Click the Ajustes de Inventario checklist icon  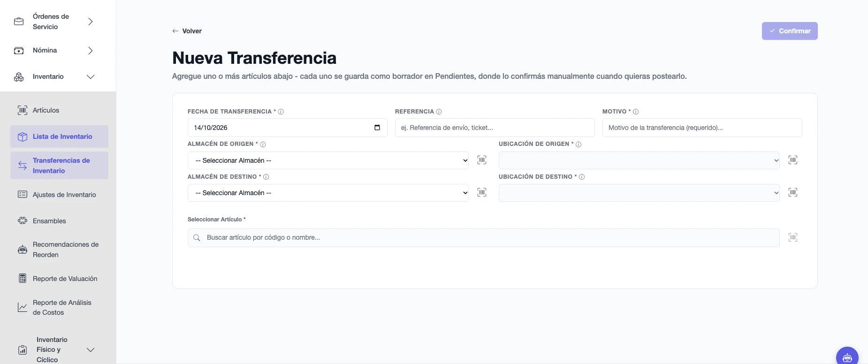coord(23,195)
